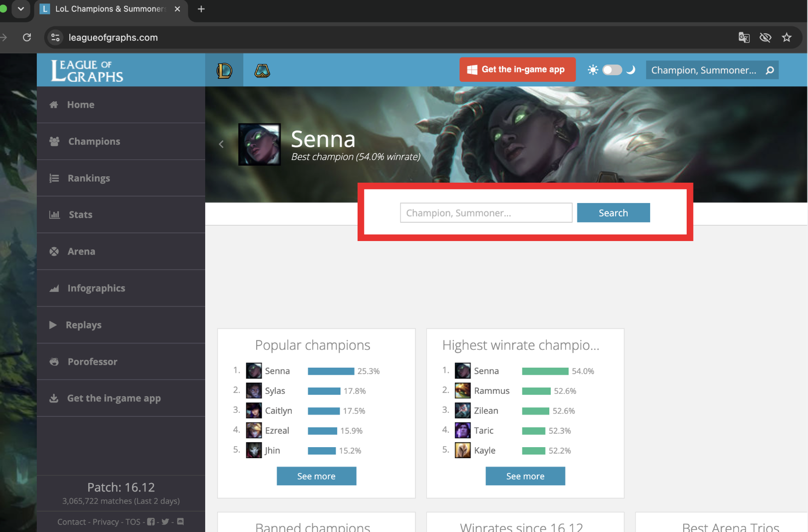Click the Senna champion portrait thumbnail

[x=259, y=144]
